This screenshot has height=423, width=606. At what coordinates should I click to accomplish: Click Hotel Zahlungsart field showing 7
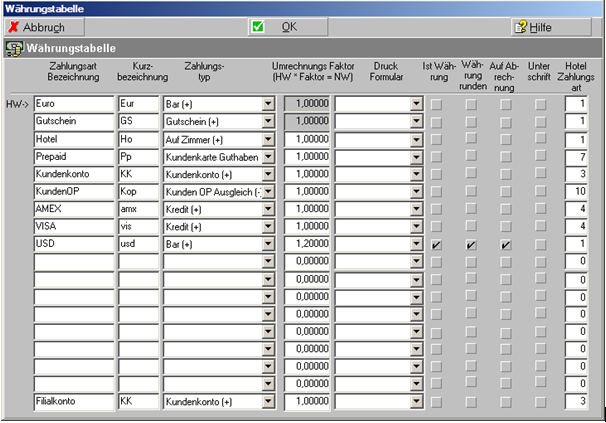[x=576, y=157]
